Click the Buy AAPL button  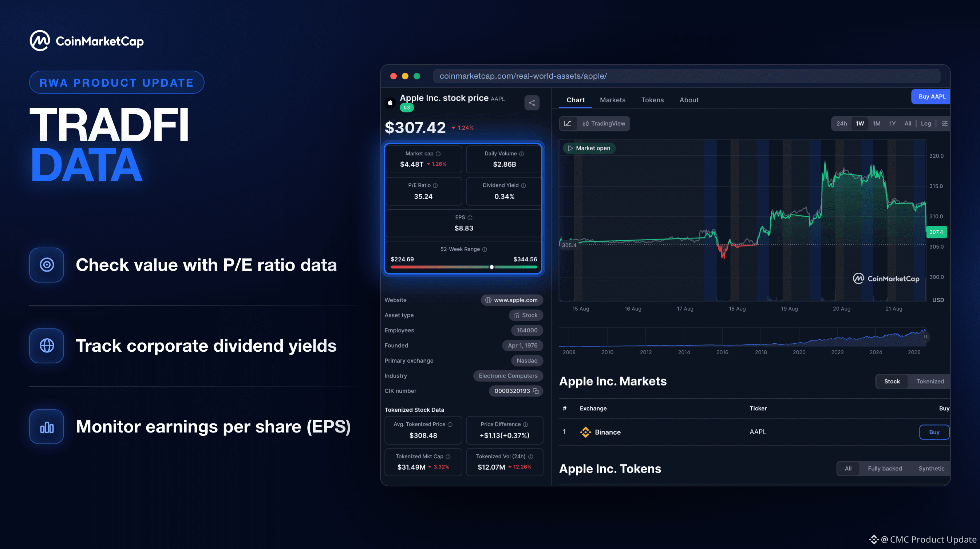[931, 96]
